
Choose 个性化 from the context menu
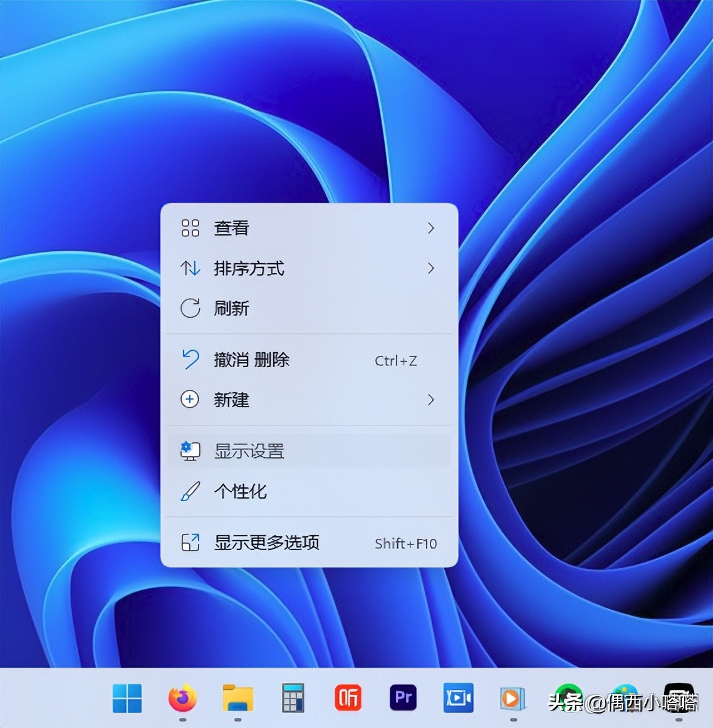(x=241, y=492)
